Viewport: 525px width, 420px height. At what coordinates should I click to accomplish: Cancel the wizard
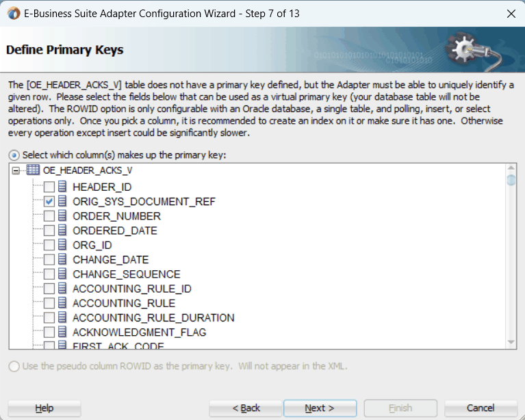tap(481, 408)
